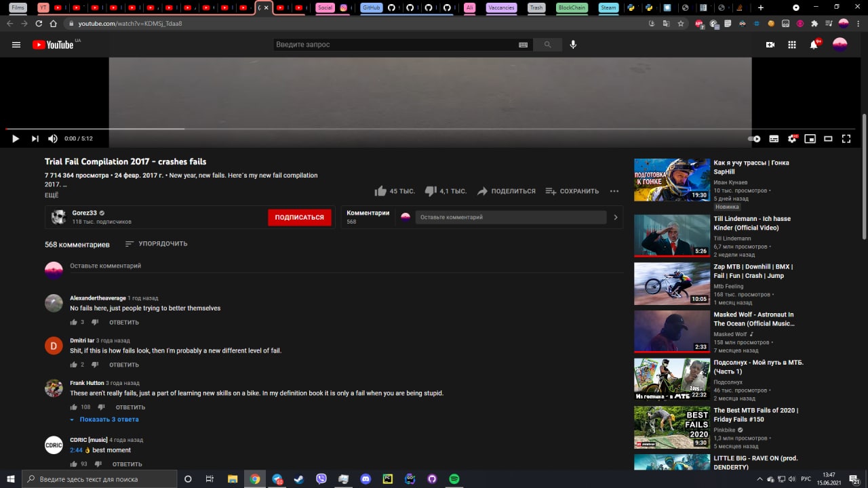Open a new Chrome tab
Screen dimensions: 868x488
click(761, 7)
